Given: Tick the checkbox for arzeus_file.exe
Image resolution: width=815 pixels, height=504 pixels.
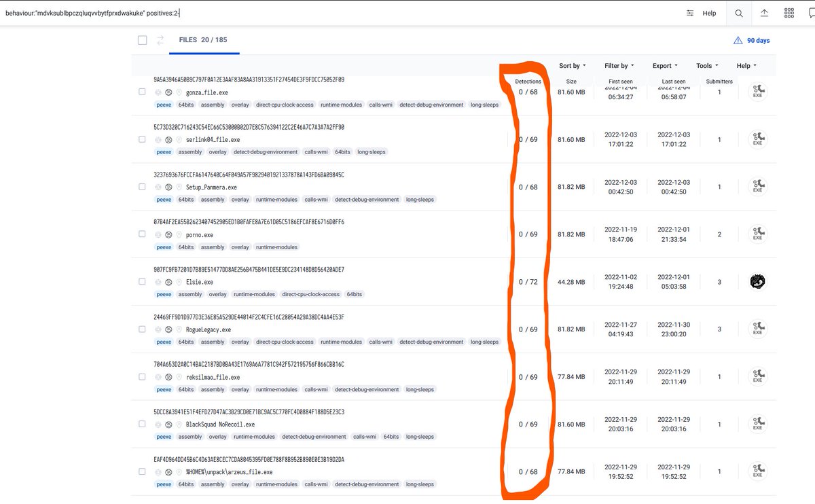Looking at the screenshot, I should coord(142,471).
